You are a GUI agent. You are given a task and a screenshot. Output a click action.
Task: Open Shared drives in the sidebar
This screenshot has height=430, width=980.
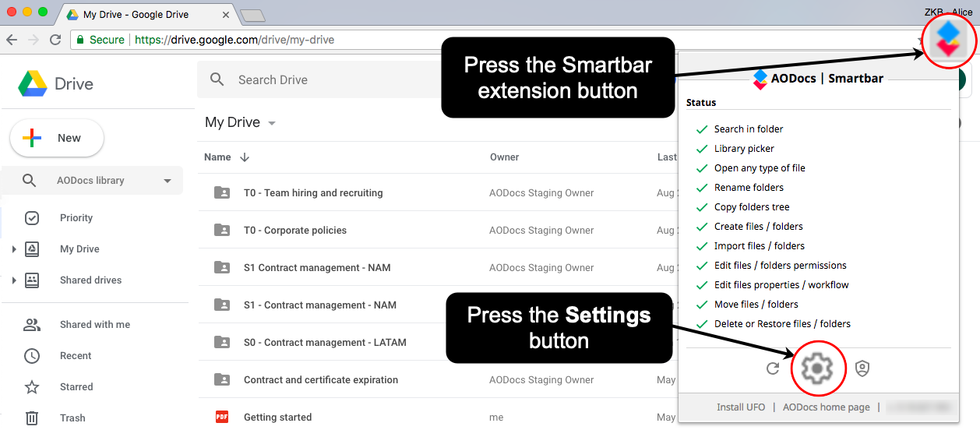tap(90, 280)
